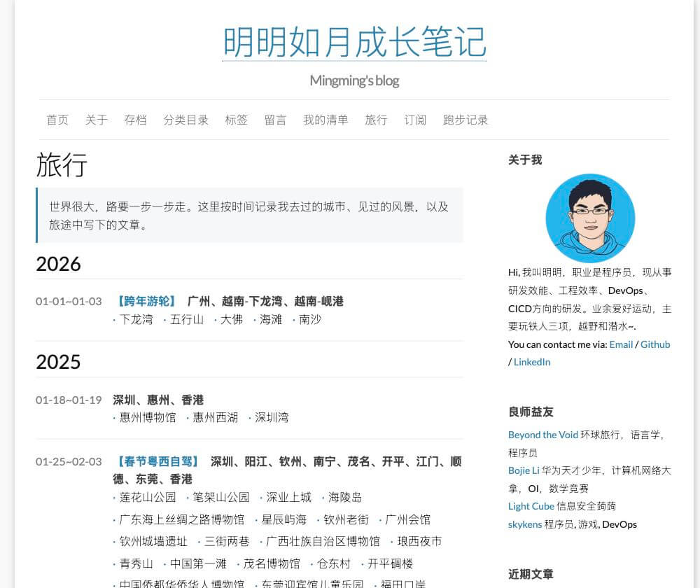Open the 标签 tags page
Image resolution: width=700 pixels, height=588 pixels.
click(236, 120)
